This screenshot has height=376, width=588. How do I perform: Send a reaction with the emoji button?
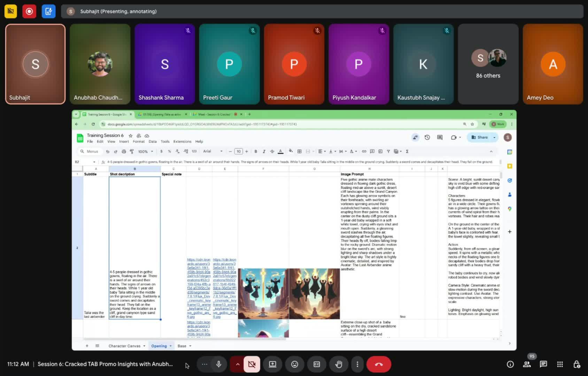click(295, 364)
